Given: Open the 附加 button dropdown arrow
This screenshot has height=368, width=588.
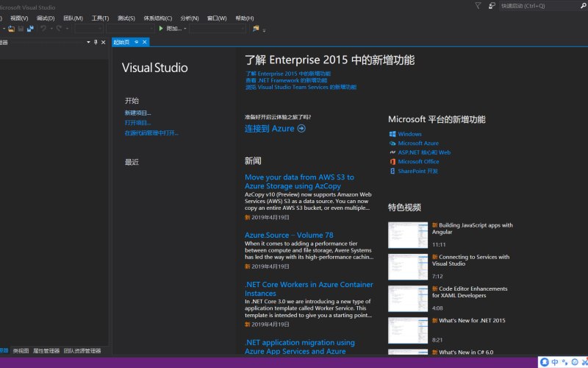Looking at the screenshot, I should click(x=185, y=29).
